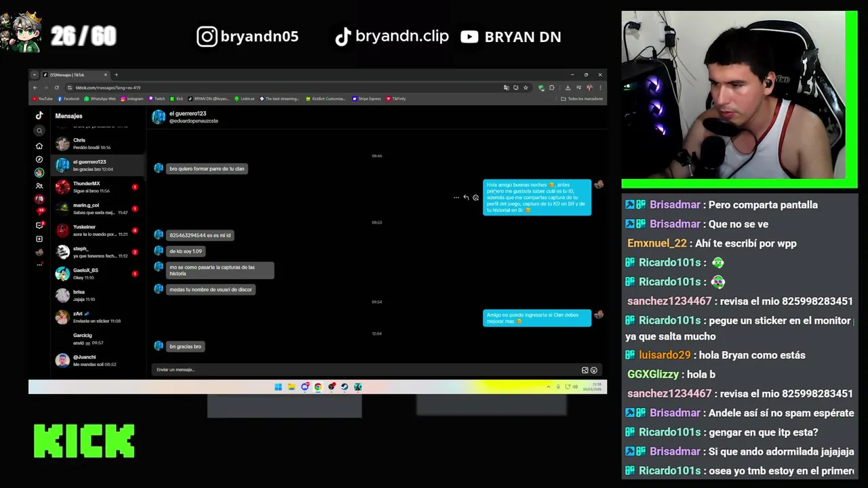
Task: Click message 'de kb soy 1.09'
Action: [x=186, y=251]
